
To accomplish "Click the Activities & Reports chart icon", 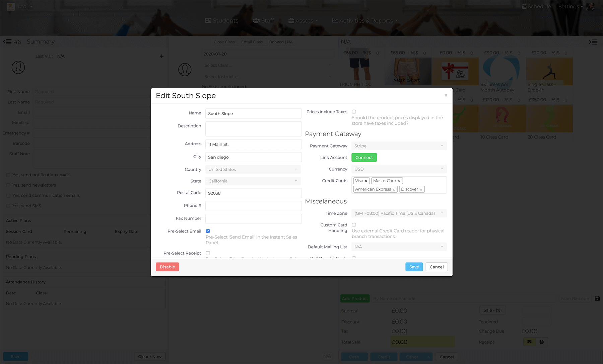I will coord(335,20).
